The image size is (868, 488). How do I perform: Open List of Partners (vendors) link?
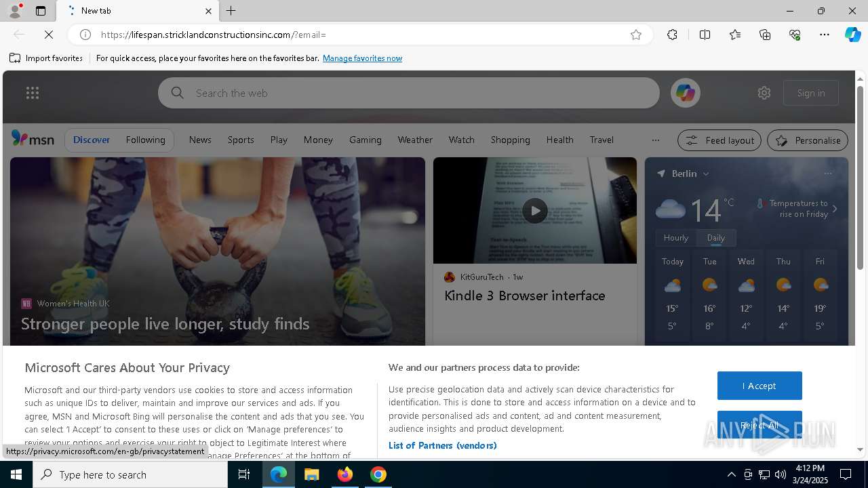(442, 445)
